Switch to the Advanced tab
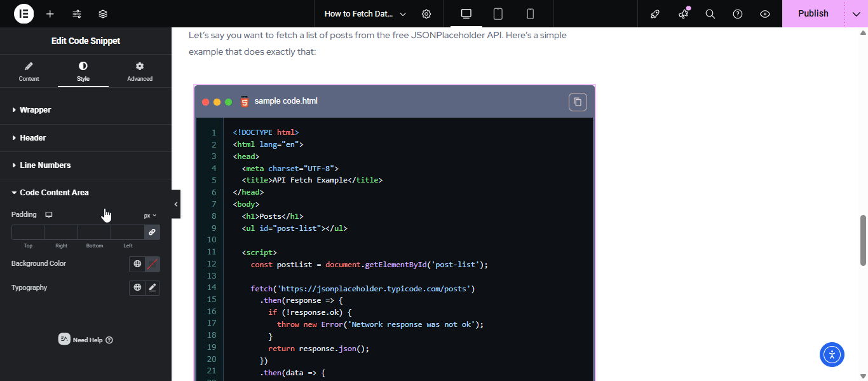868x381 pixels. [140, 71]
